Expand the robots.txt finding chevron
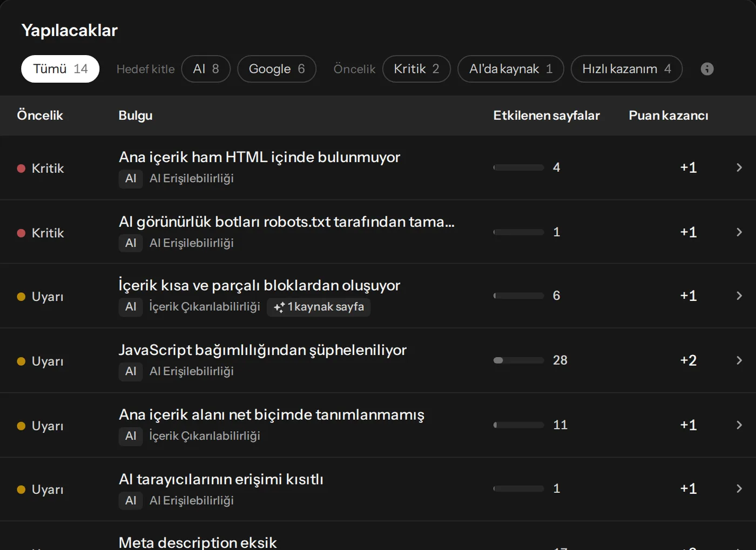 739,232
